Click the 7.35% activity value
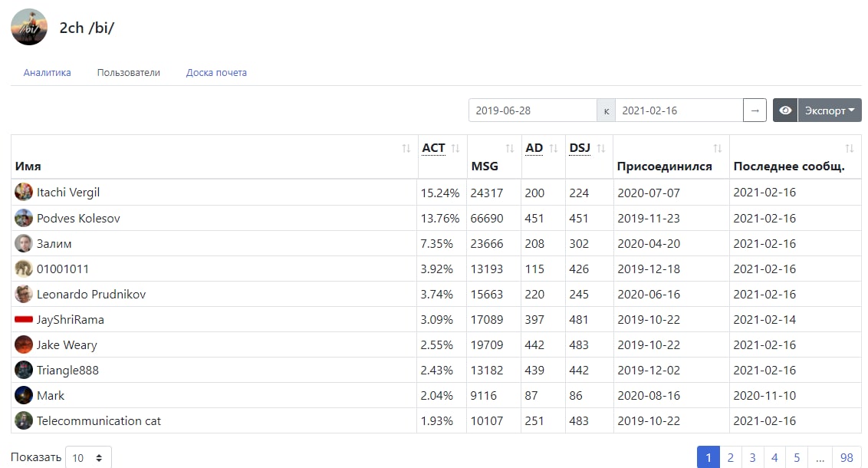 (x=437, y=244)
